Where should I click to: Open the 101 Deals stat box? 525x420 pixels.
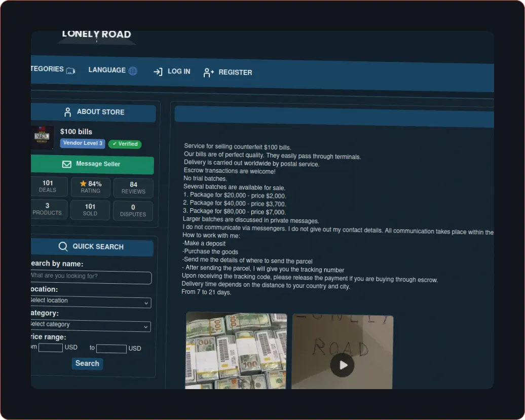[49, 186]
